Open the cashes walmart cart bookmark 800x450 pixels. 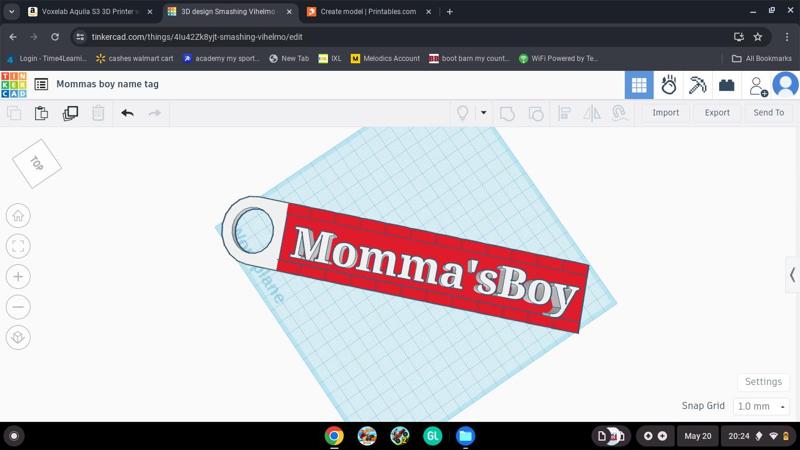pos(135,59)
